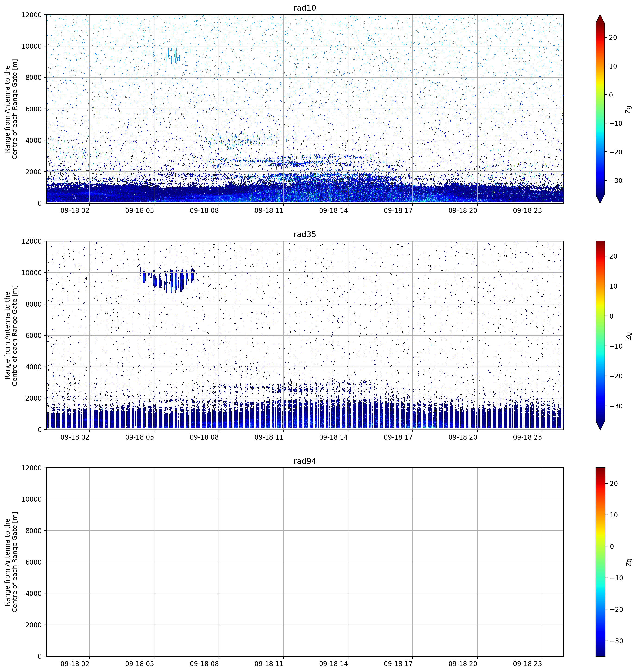
Task: Click the colorbar beside the rad35 plot
Action: coord(600,335)
